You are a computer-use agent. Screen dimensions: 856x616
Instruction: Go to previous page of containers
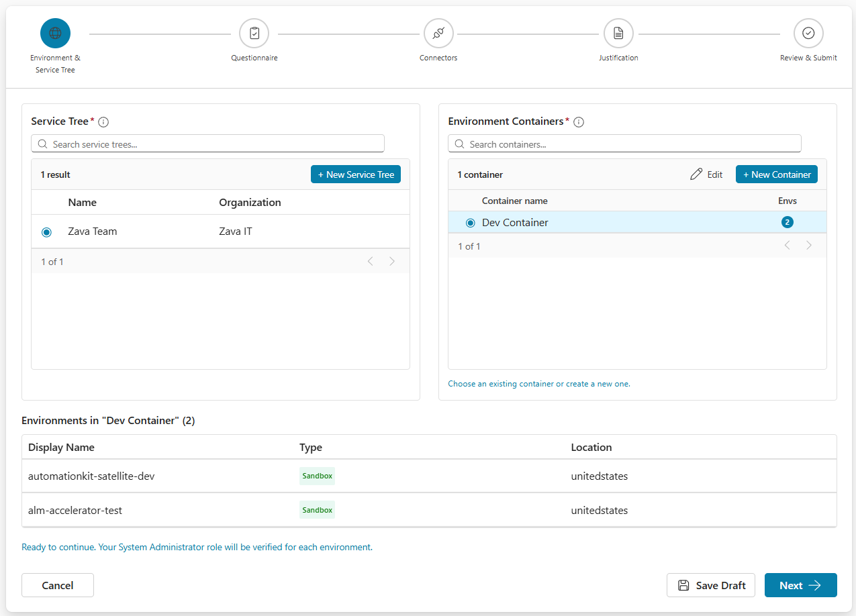[x=787, y=246]
